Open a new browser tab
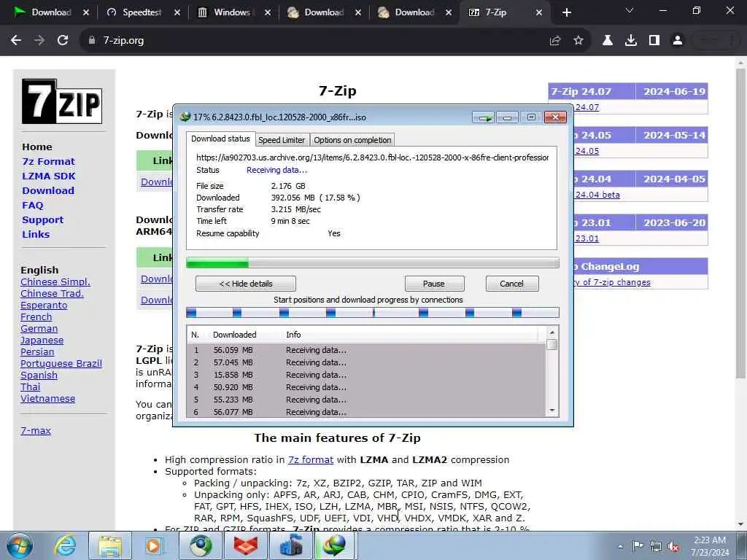The height and width of the screenshot is (560, 747). pyautogui.click(x=566, y=12)
